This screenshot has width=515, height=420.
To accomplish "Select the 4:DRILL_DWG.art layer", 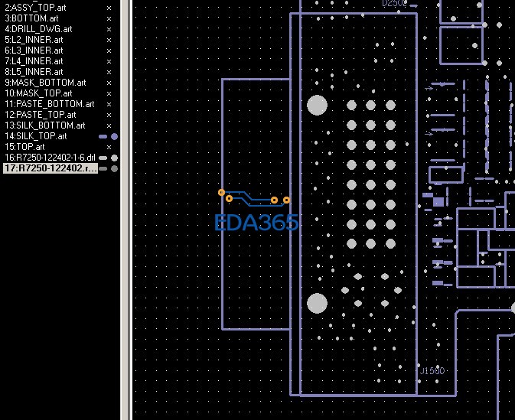I will [x=38, y=29].
